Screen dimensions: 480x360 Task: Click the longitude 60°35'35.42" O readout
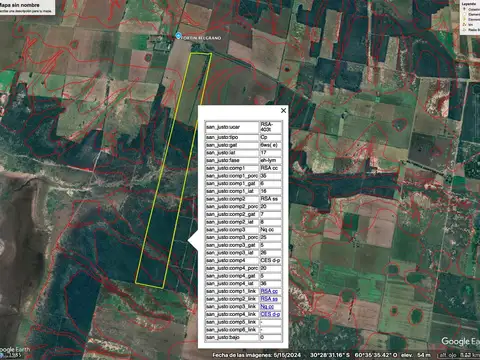376,355
